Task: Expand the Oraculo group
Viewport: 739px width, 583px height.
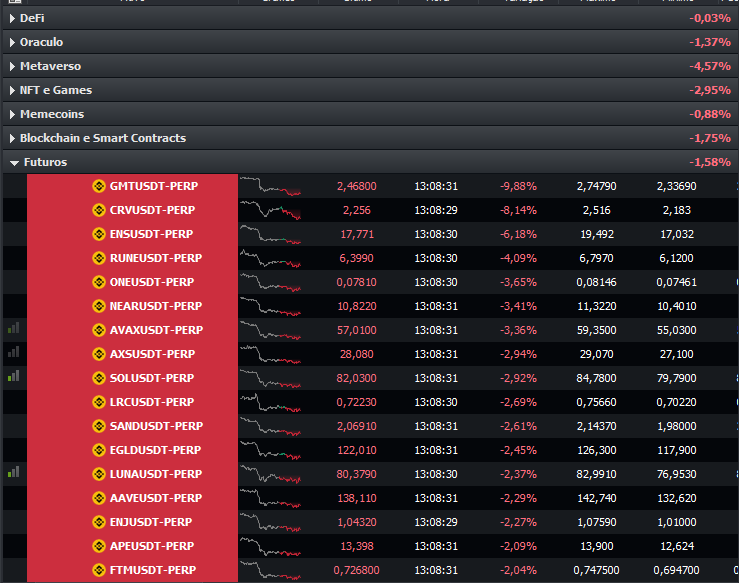Action: click(x=12, y=42)
